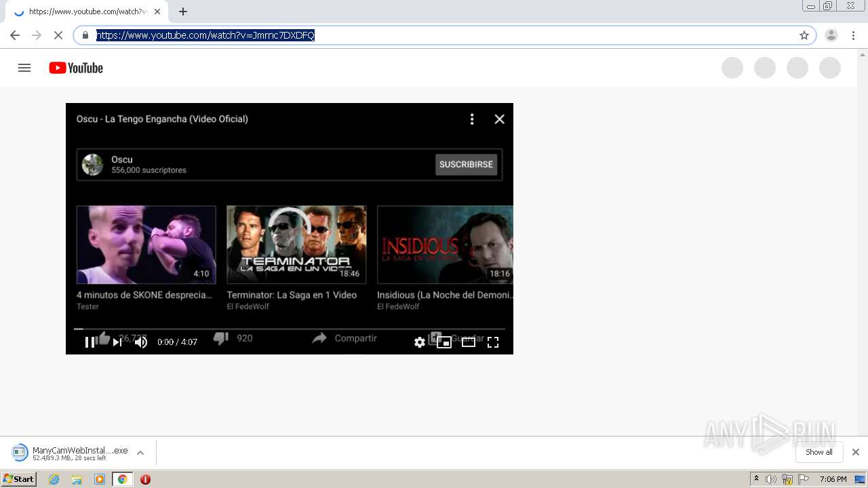Image resolution: width=868 pixels, height=488 pixels.
Task: Subscribe with the SUSCRIBIRSE button
Action: pyautogui.click(x=466, y=165)
